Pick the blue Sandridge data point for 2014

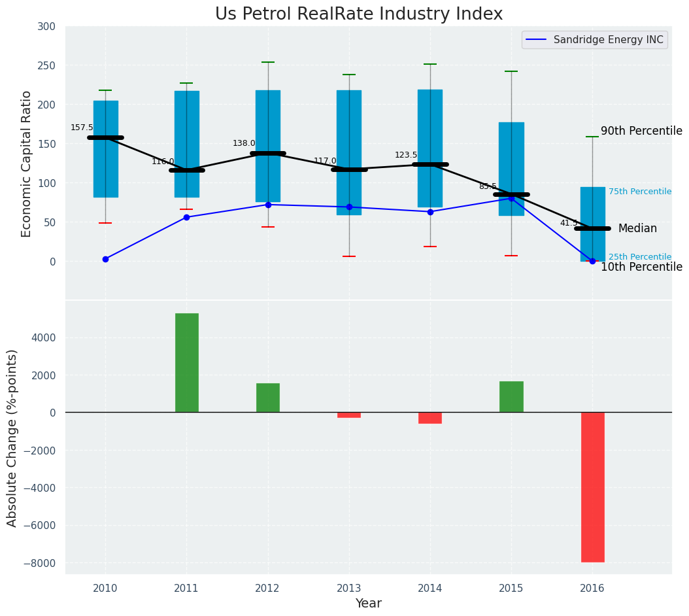(430, 212)
